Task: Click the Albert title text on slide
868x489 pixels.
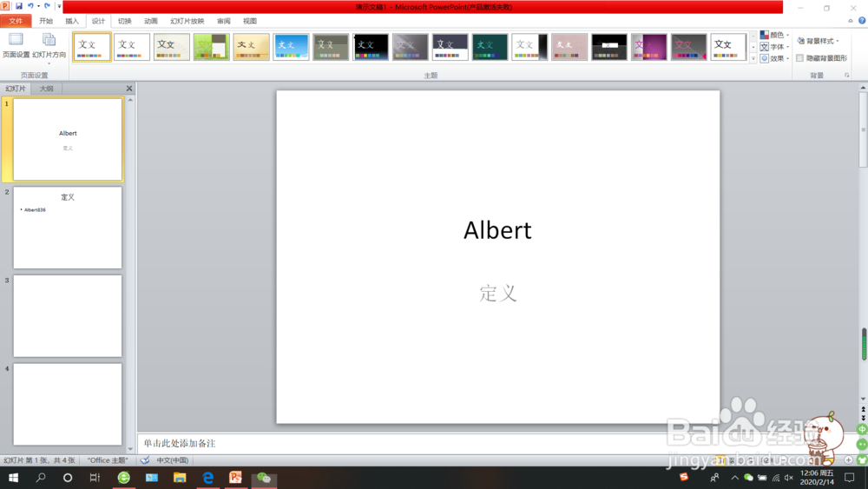Action: pyautogui.click(x=497, y=230)
